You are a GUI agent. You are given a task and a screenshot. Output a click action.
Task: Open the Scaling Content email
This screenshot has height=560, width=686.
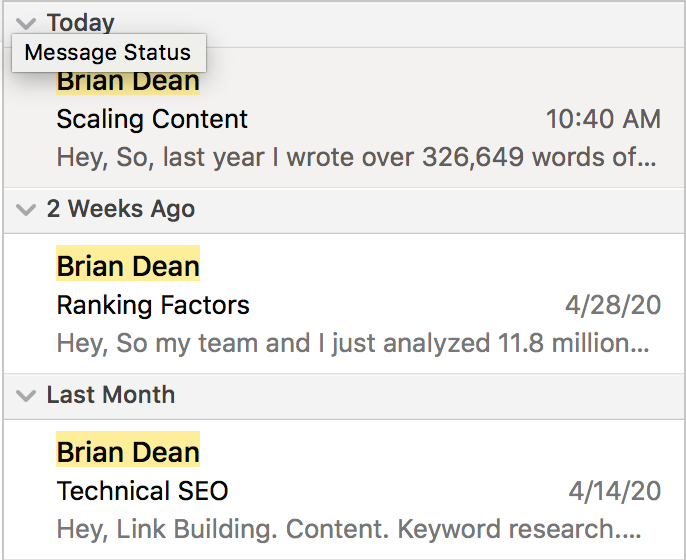(152, 120)
